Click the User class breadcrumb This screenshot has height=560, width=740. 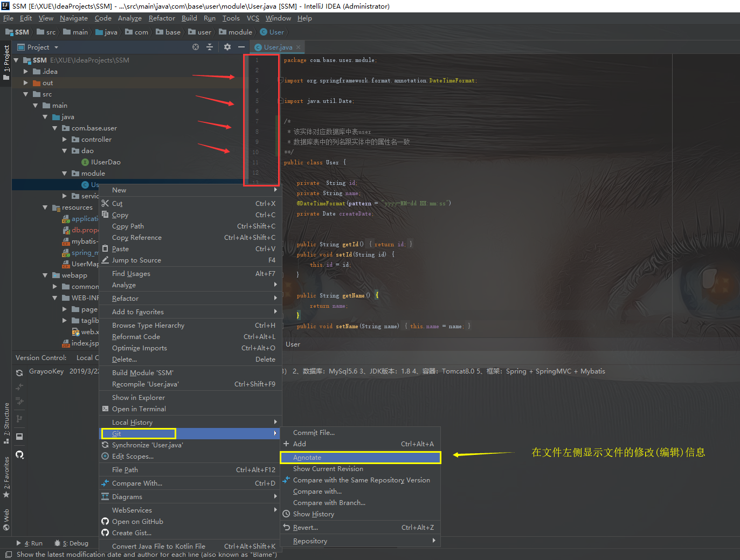[272, 32]
